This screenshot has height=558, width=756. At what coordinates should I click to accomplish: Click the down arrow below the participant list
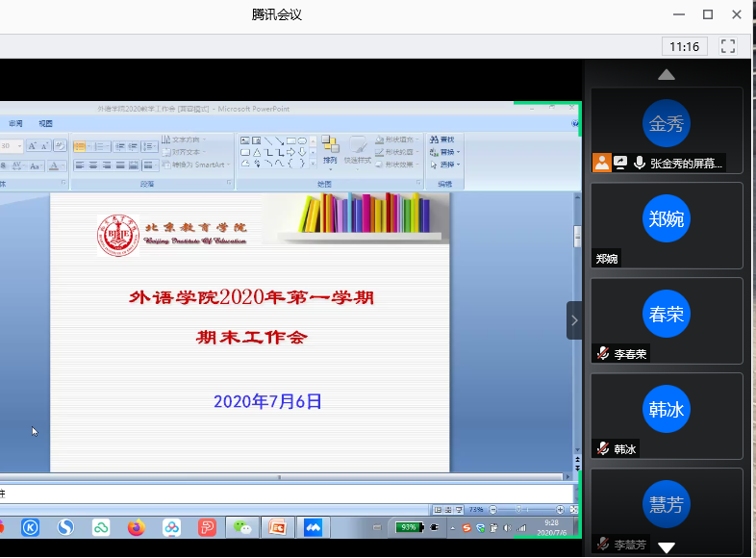[667, 547]
